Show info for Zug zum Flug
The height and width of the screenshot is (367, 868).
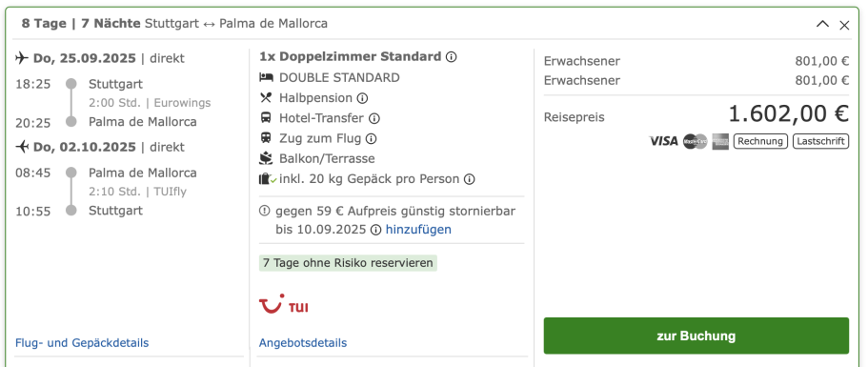click(x=372, y=138)
